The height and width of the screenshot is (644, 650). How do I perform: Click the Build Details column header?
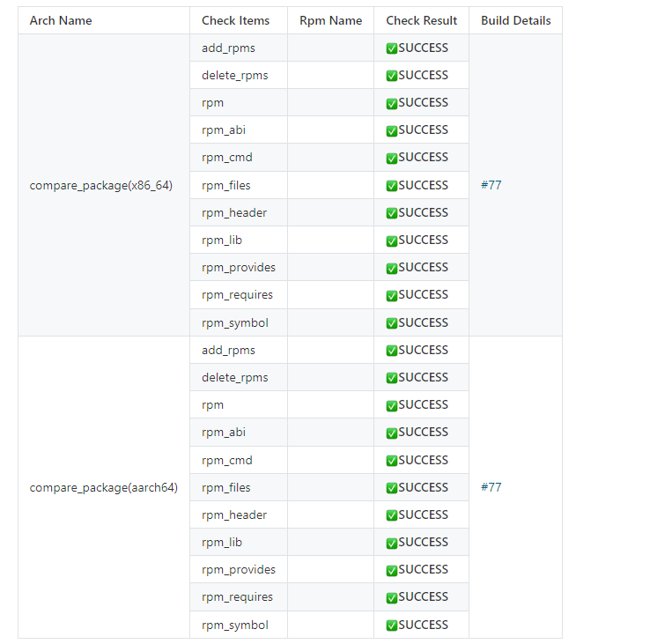[515, 20]
